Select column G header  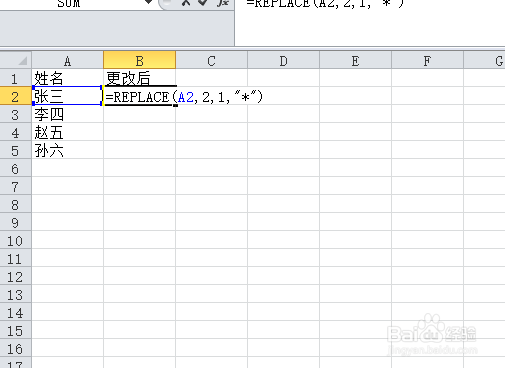coord(484,61)
